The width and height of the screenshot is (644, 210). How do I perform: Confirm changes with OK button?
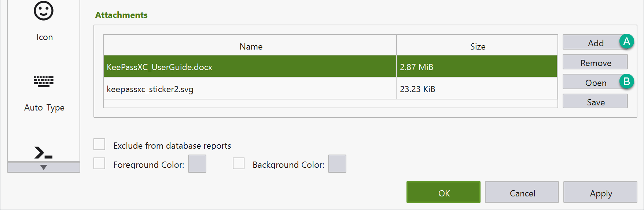pos(443,192)
